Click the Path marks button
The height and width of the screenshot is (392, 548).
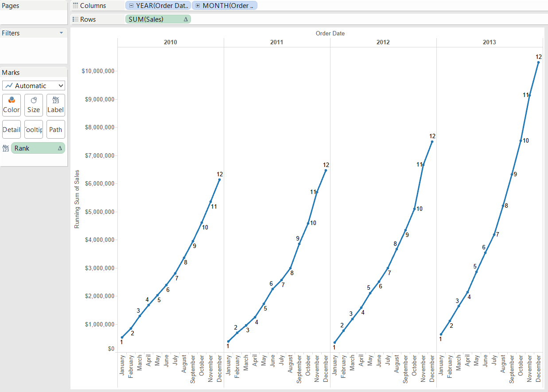(55, 130)
